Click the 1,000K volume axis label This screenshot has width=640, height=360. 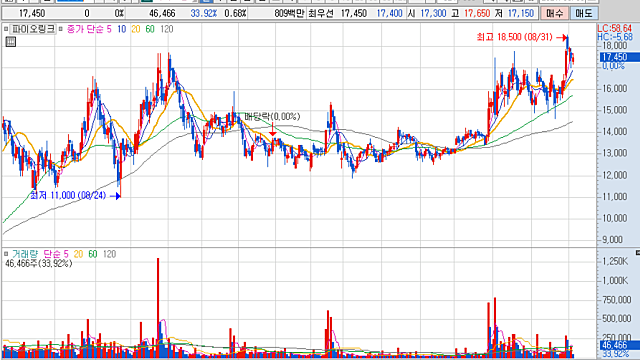point(616,280)
